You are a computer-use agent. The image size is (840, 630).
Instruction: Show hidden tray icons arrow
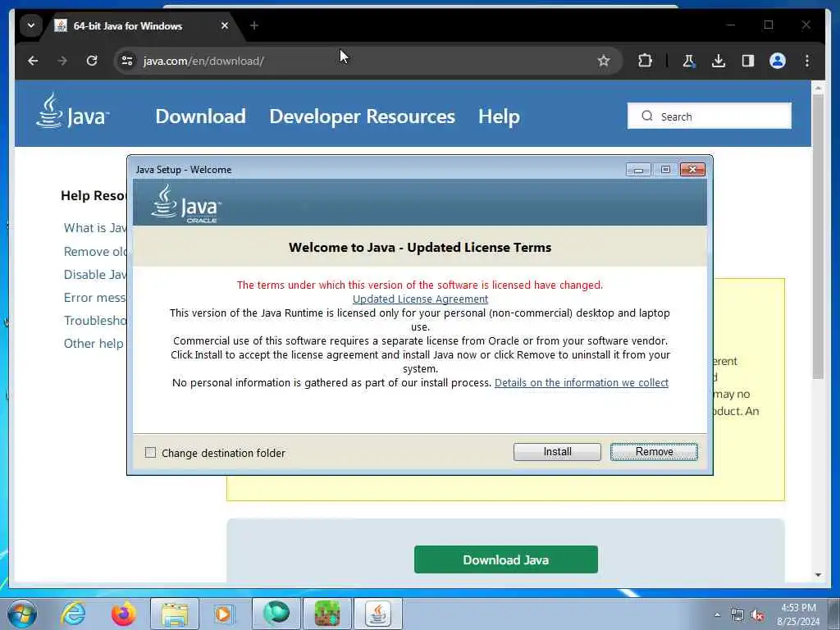point(717,614)
